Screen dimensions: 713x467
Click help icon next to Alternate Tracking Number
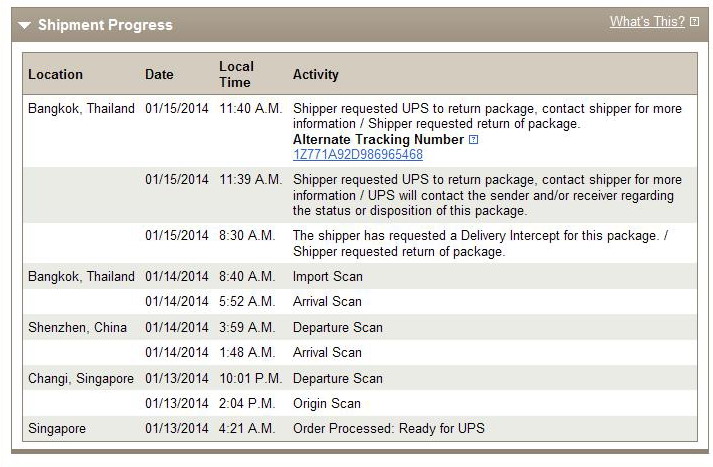tap(473, 140)
